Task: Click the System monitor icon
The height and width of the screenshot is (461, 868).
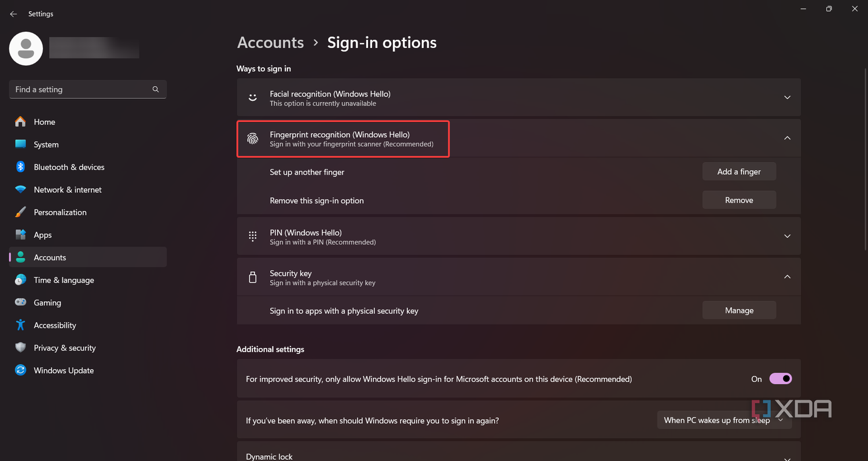Action: click(x=21, y=144)
